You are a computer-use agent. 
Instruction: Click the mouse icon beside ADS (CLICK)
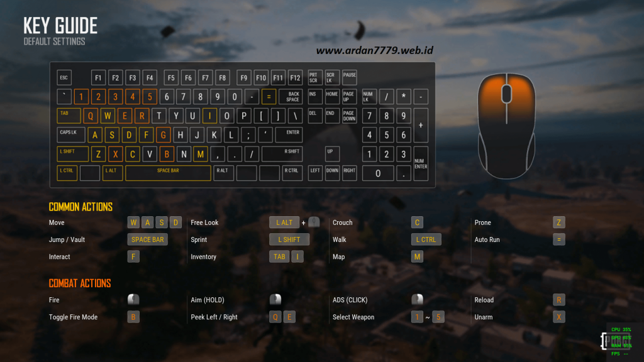417,300
